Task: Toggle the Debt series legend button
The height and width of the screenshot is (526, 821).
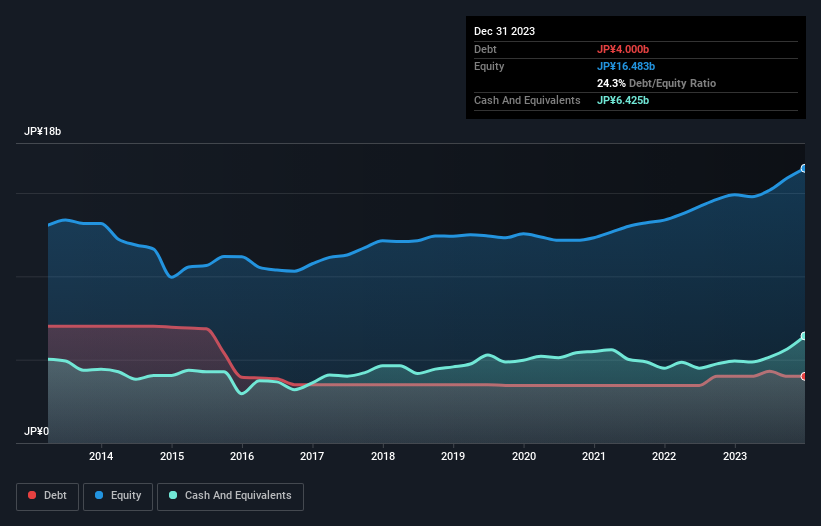Action: (x=47, y=496)
